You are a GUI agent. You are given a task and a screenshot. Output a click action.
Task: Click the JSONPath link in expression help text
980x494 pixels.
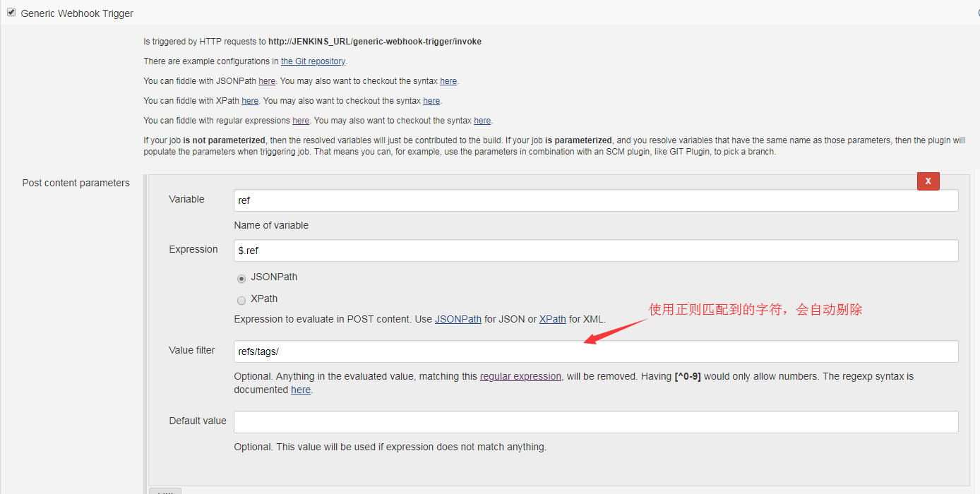click(x=458, y=319)
